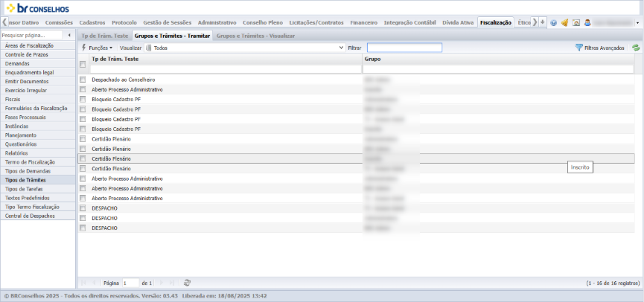Open the Fiscalização module tab
Image resolution: width=644 pixels, height=302 pixels.
[496, 22]
